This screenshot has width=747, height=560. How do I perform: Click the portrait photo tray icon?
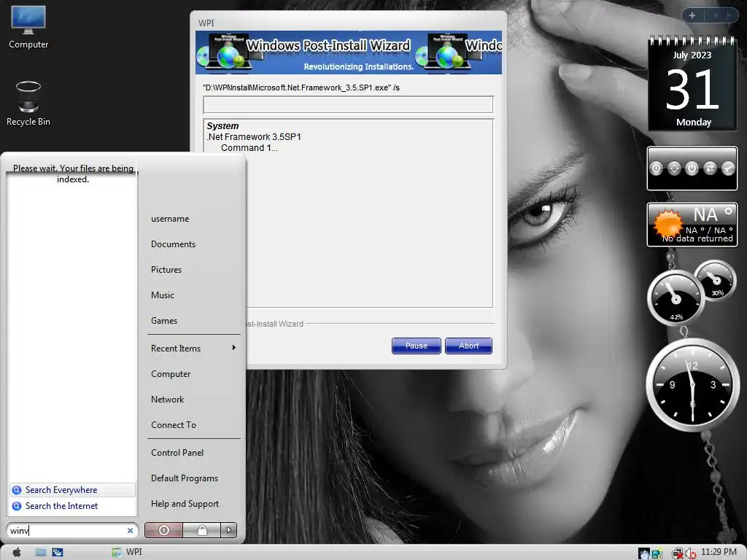tap(644, 553)
